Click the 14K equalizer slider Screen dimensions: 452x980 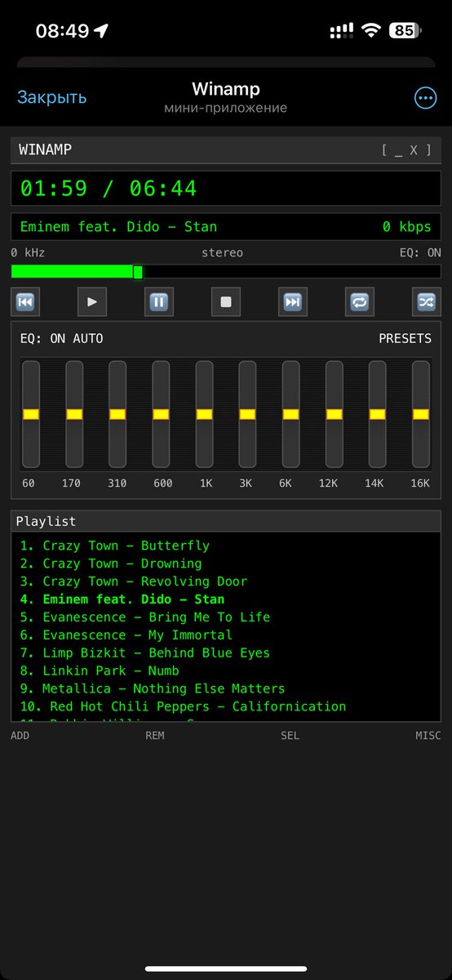tap(378, 414)
